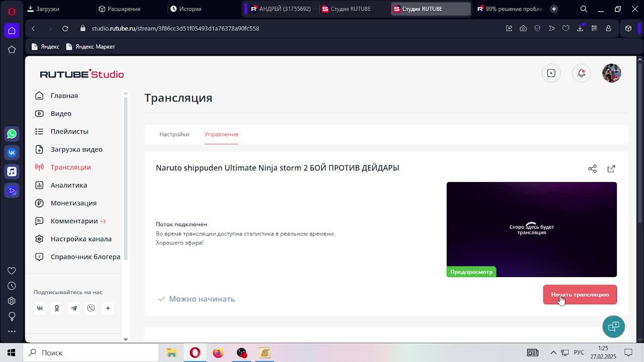Open new browser tab plus button
The width and height of the screenshot is (644, 362).
554,9
